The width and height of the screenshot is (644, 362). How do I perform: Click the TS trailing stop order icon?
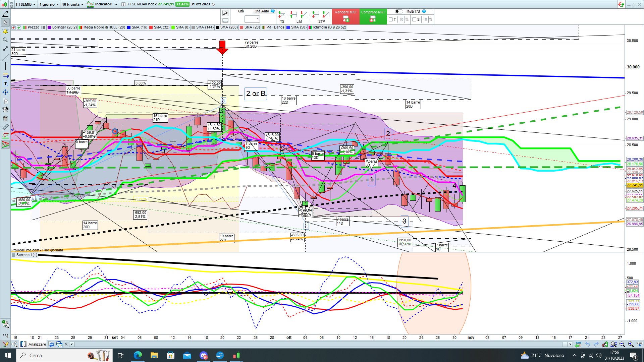click(x=282, y=14)
